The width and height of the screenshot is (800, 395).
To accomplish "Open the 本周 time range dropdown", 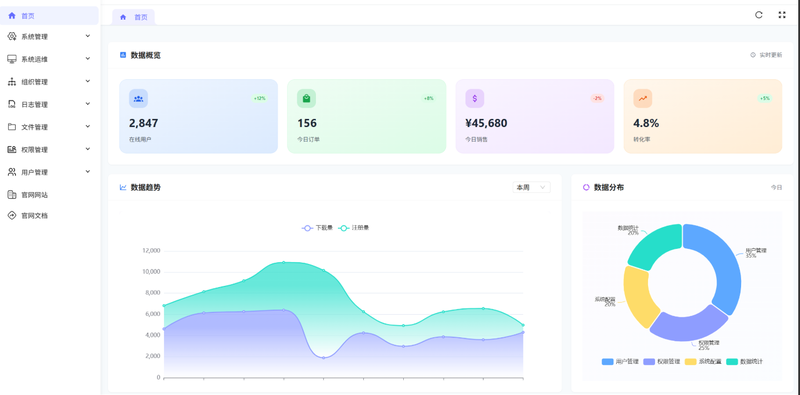I will coord(531,187).
